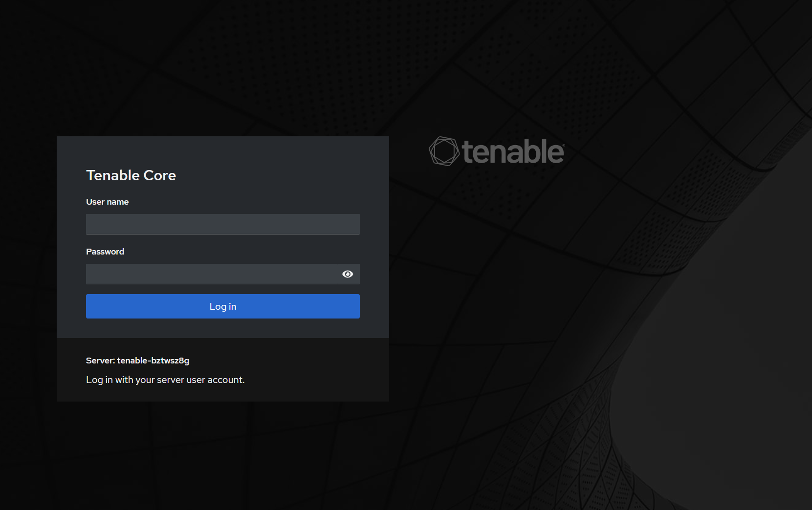Toggle password visibility with the eye icon
This screenshot has height=510, width=812.
pyautogui.click(x=348, y=274)
